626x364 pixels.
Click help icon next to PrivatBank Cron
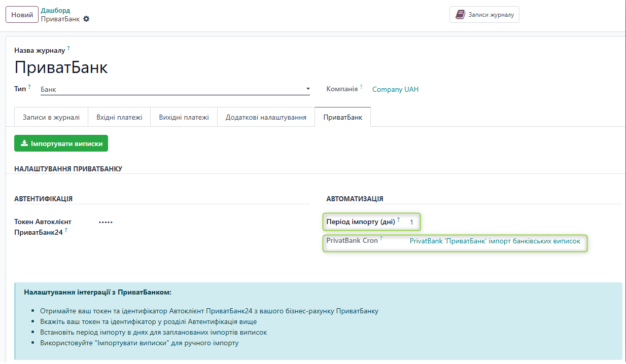tap(381, 238)
